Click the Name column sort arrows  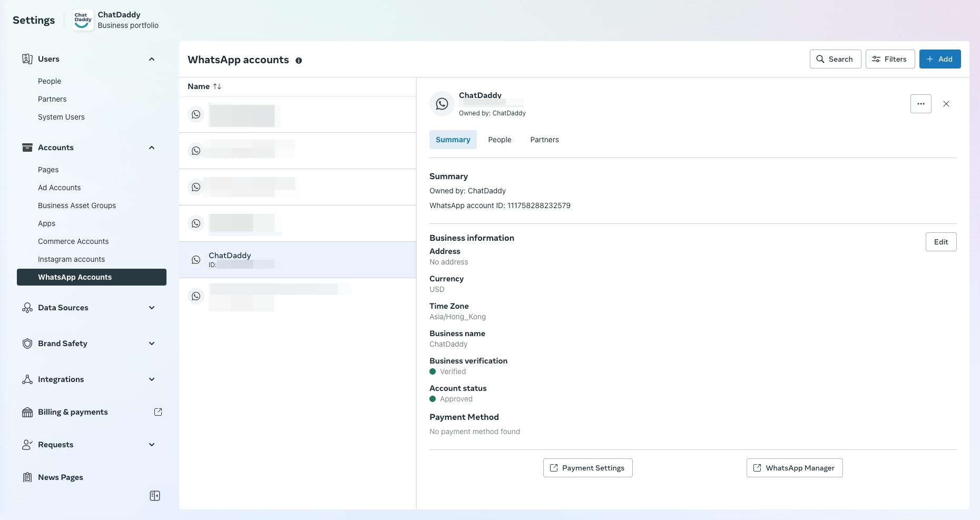tap(217, 86)
